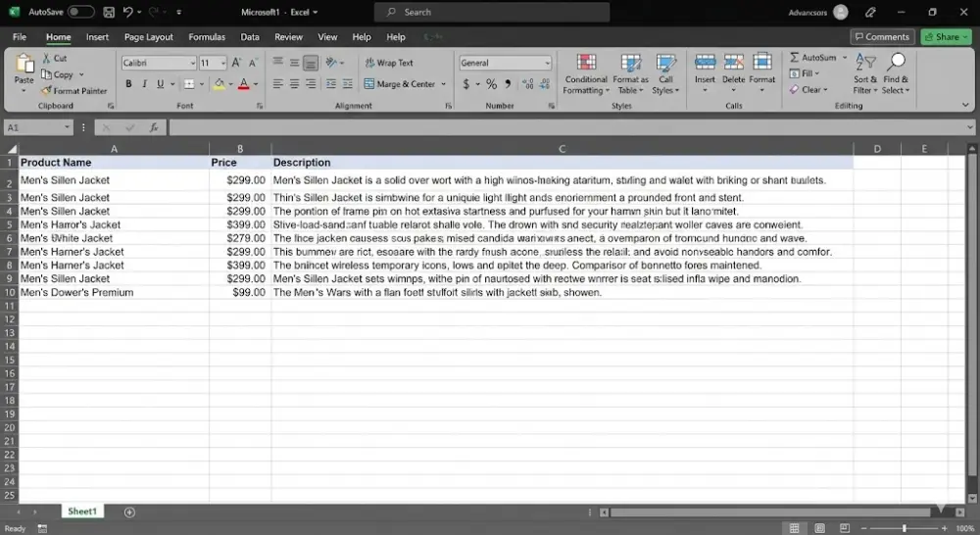Click the Format cells button
The width and height of the screenshot is (980, 535).
pyautogui.click(x=761, y=73)
